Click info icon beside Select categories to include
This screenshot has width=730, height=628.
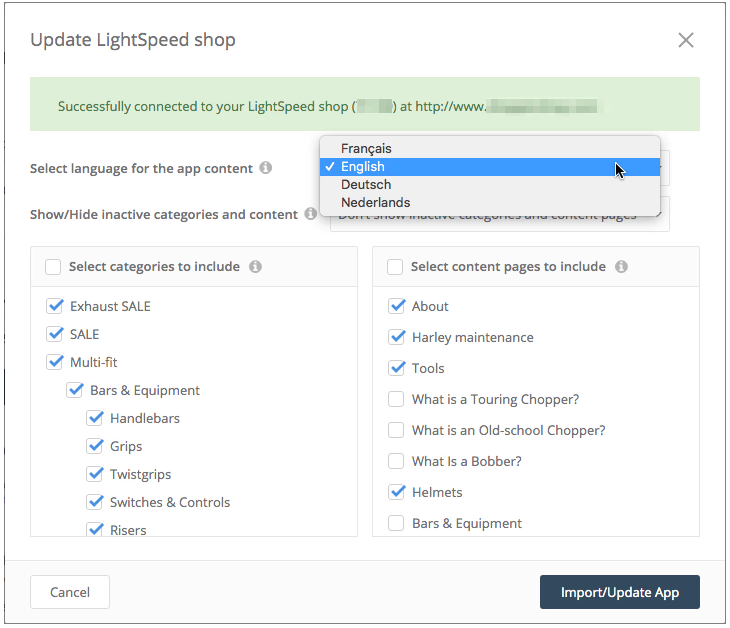pos(256,267)
